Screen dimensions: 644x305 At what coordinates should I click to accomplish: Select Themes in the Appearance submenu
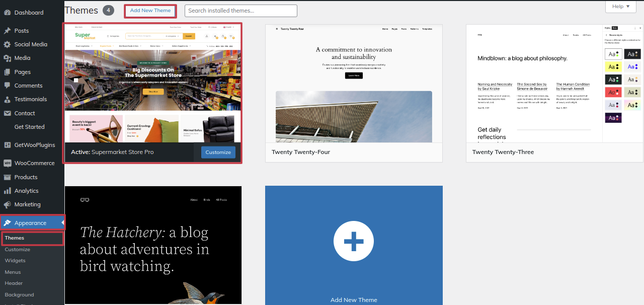tap(15, 238)
